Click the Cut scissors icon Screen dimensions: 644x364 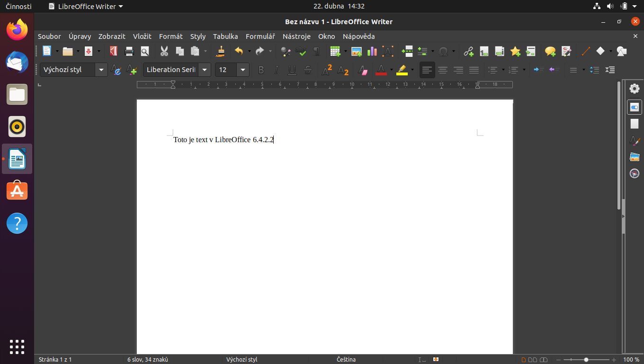(x=164, y=51)
